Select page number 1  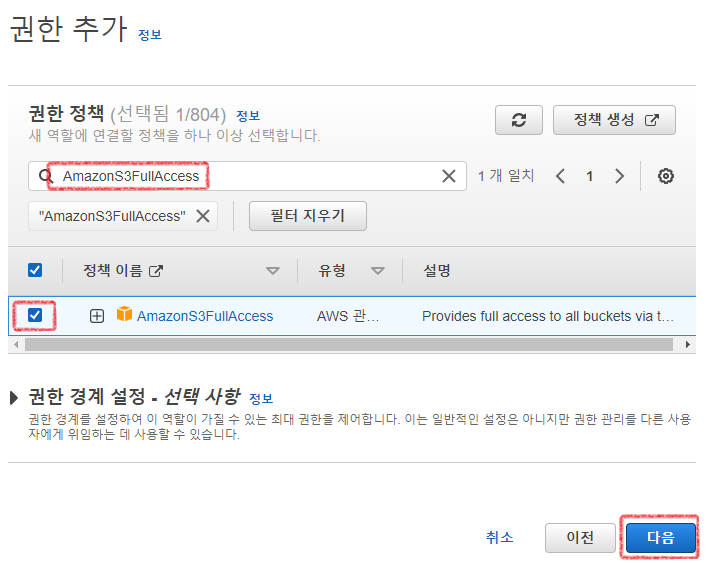pos(589,176)
